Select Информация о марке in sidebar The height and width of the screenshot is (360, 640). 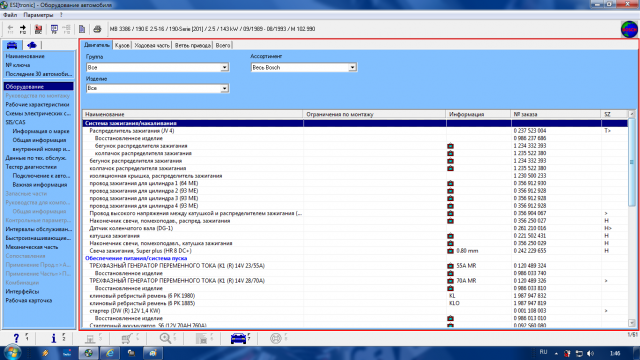[41, 131]
